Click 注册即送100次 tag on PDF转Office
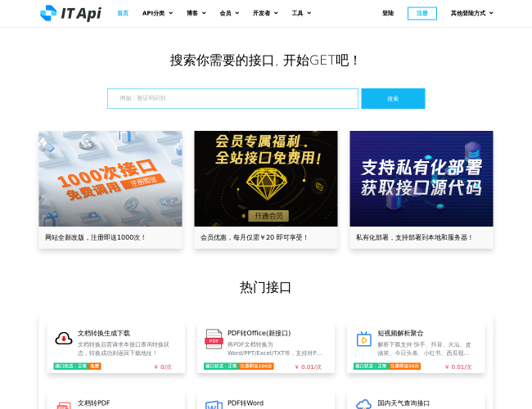 coord(256,366)
